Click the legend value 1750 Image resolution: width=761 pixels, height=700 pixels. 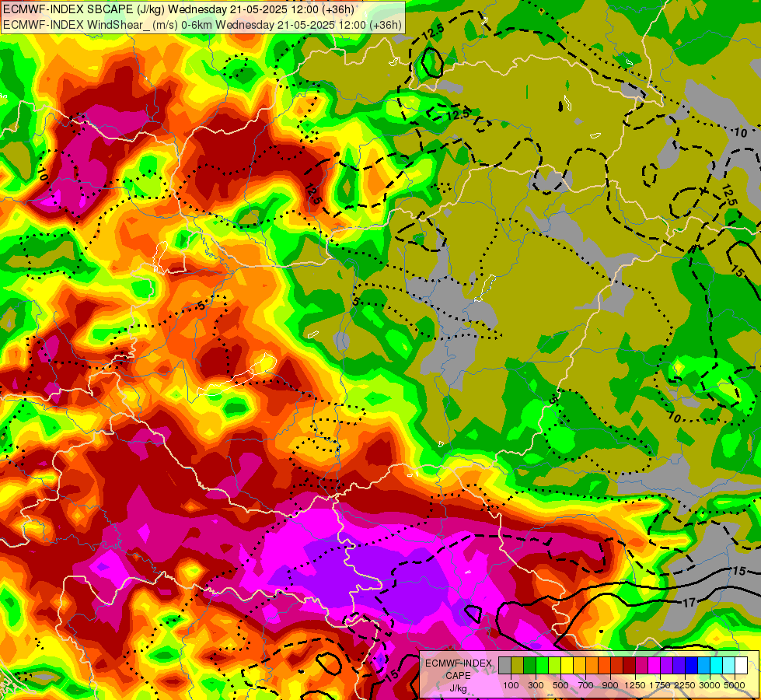(x=660, y=685)
